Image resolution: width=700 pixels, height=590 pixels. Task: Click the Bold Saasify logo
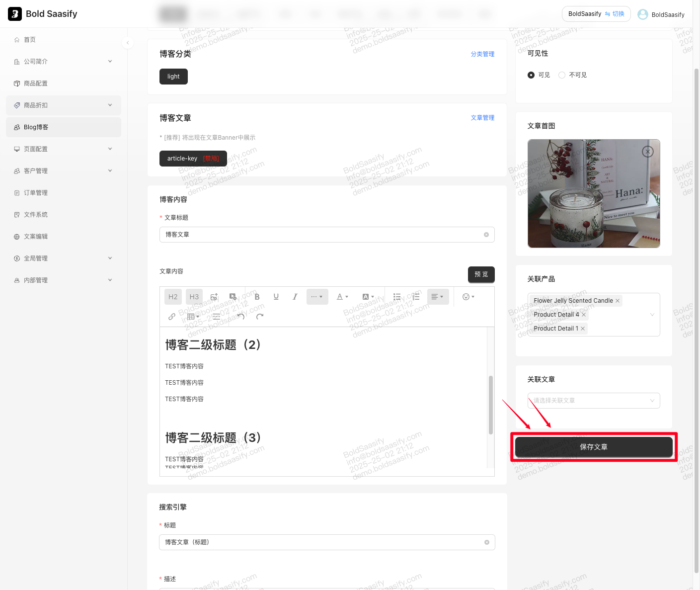pos(43,14)
